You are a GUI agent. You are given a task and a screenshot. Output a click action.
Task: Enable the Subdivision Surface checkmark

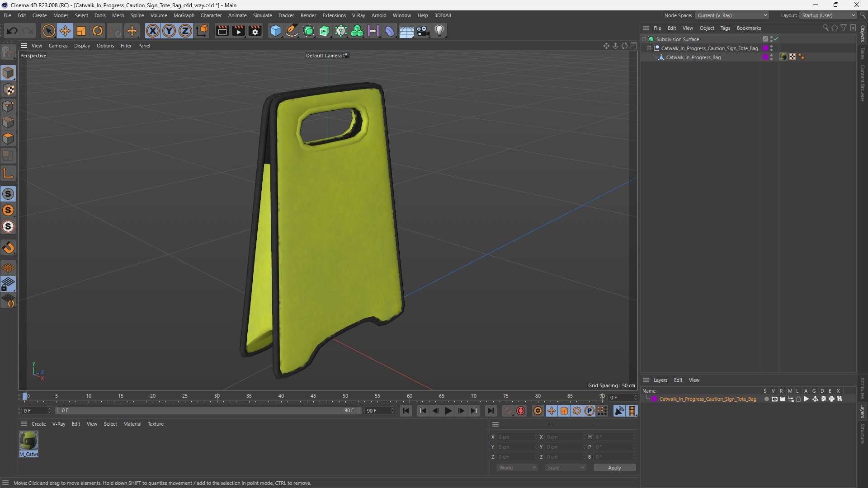pyautogui.click(x=776, y=39)
